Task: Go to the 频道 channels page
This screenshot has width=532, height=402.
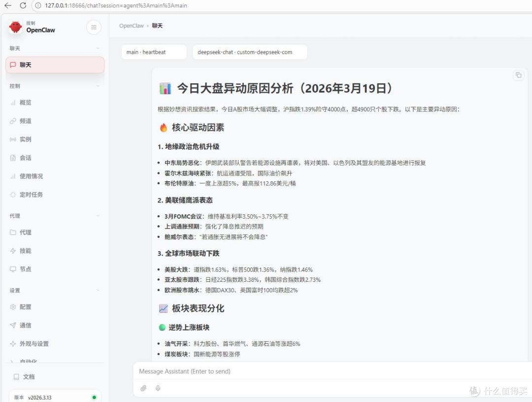Action: coord(55,121)
